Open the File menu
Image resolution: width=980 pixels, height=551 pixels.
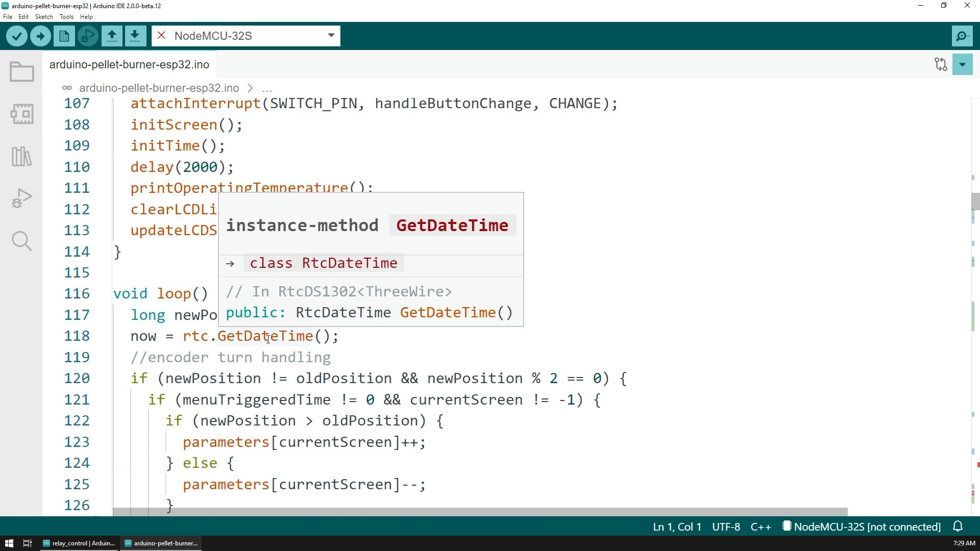tap(8, 17)
